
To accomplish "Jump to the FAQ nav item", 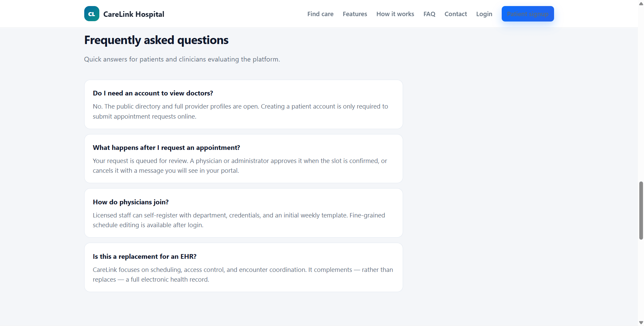I will tap(429, 14).
